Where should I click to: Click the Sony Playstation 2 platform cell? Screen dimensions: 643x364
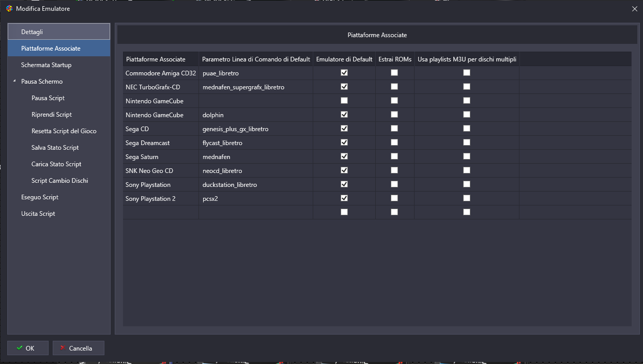[x=161, y=199]
